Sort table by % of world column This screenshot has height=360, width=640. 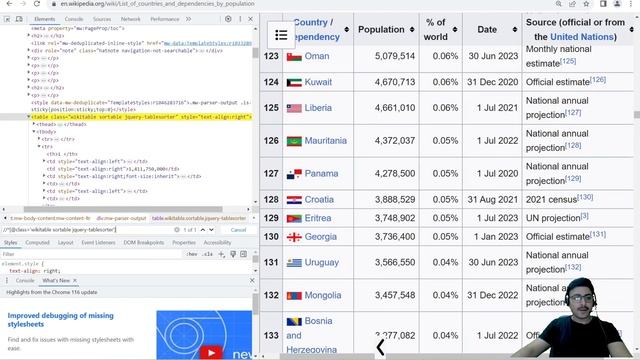pyautogui.click(x=455, y=29)
